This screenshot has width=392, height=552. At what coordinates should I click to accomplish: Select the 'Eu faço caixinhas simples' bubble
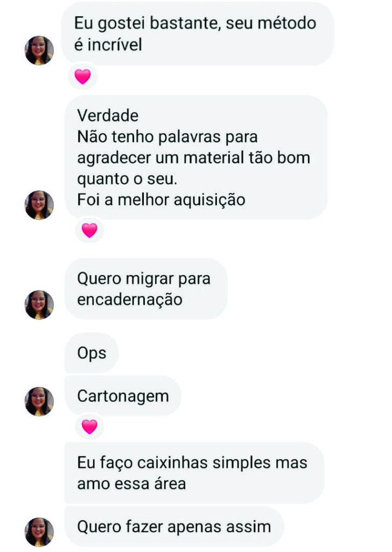coord(194,473)
